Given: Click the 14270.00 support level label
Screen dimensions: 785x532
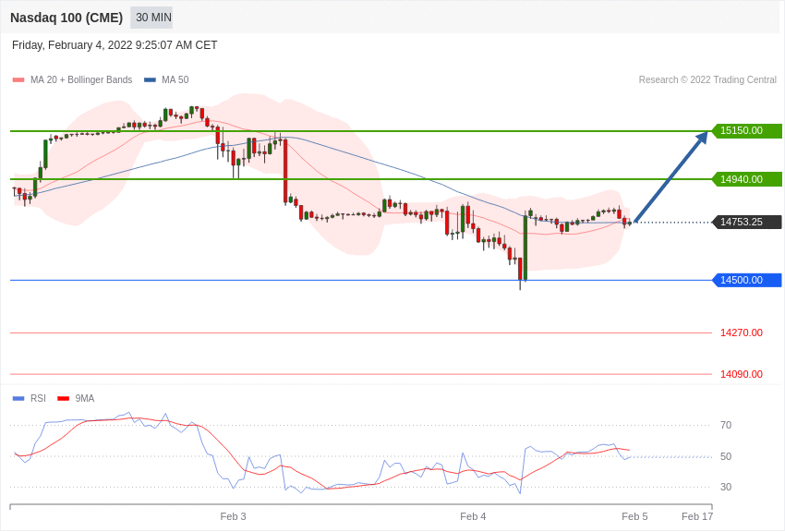Looking at the screenshot, I should [742, 332].
